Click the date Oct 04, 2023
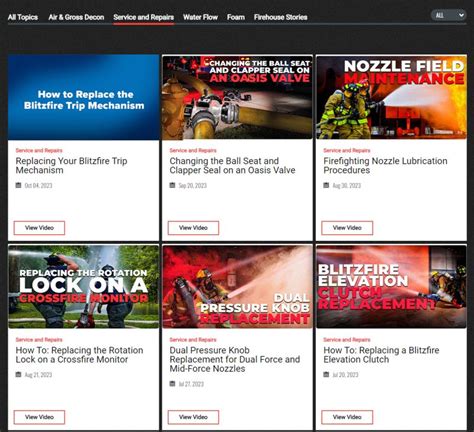 [x=38, y=185]
